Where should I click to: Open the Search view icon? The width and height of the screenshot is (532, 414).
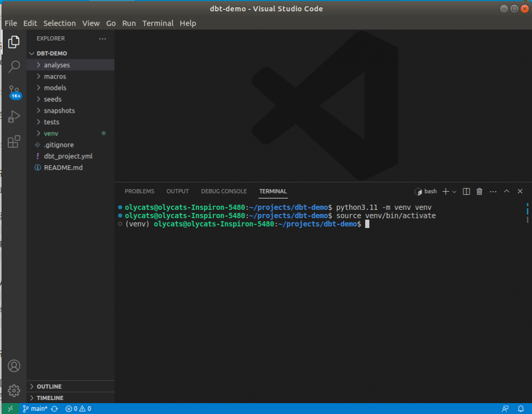(14, 66)
